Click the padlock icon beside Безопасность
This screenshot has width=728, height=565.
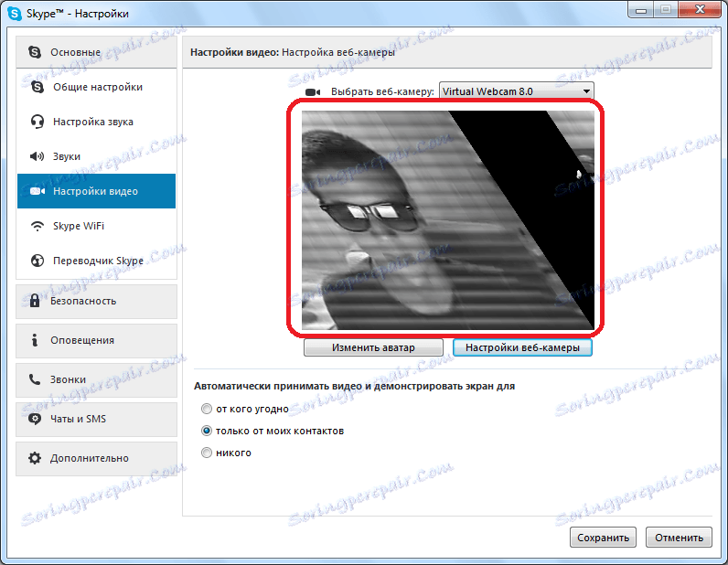coord(35,301)
